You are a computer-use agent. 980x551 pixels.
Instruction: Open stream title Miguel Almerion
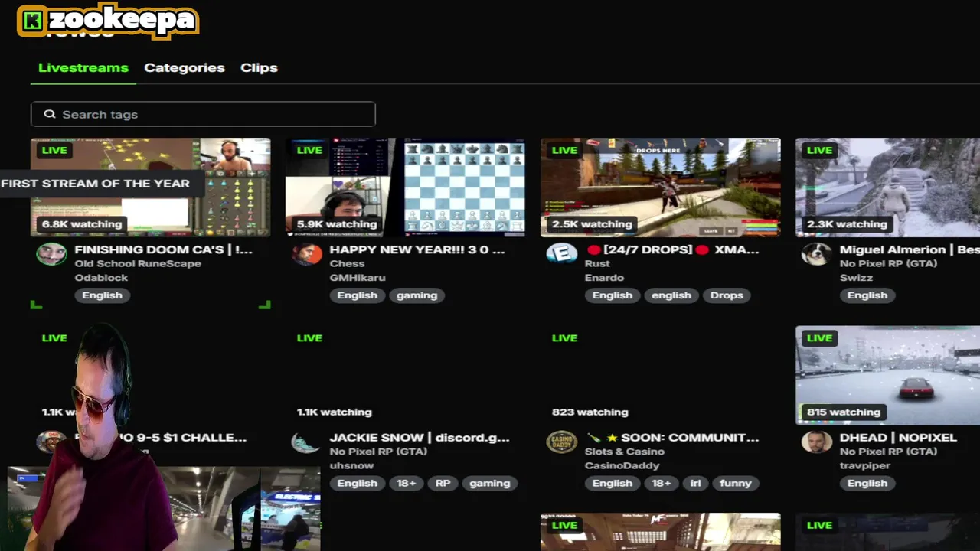910,249
